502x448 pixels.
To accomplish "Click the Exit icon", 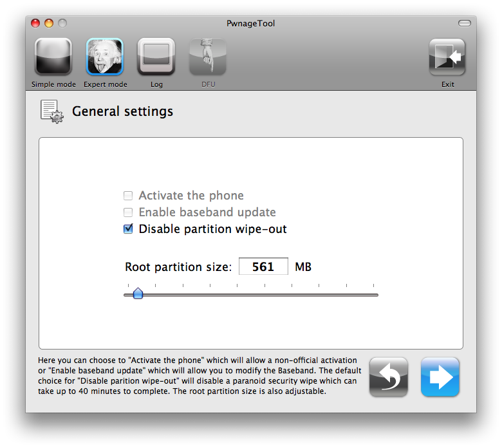I will click(447, 57).
